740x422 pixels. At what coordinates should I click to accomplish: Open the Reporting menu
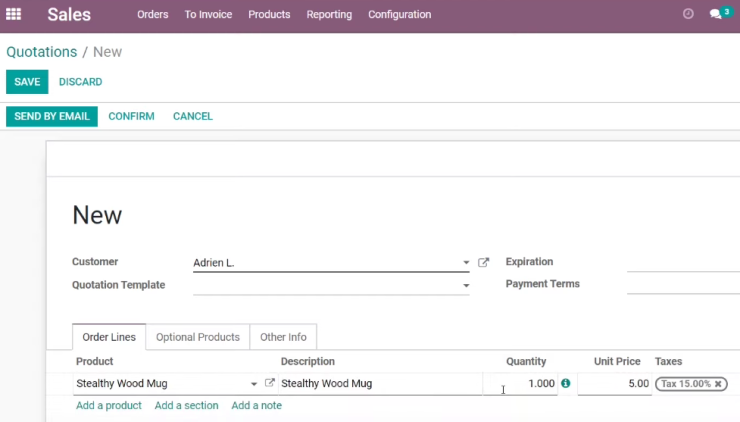tap(329, 15)
